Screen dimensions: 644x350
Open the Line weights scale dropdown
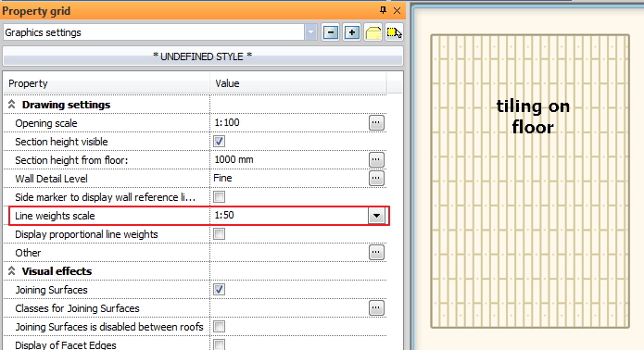[x=376, y=216]
